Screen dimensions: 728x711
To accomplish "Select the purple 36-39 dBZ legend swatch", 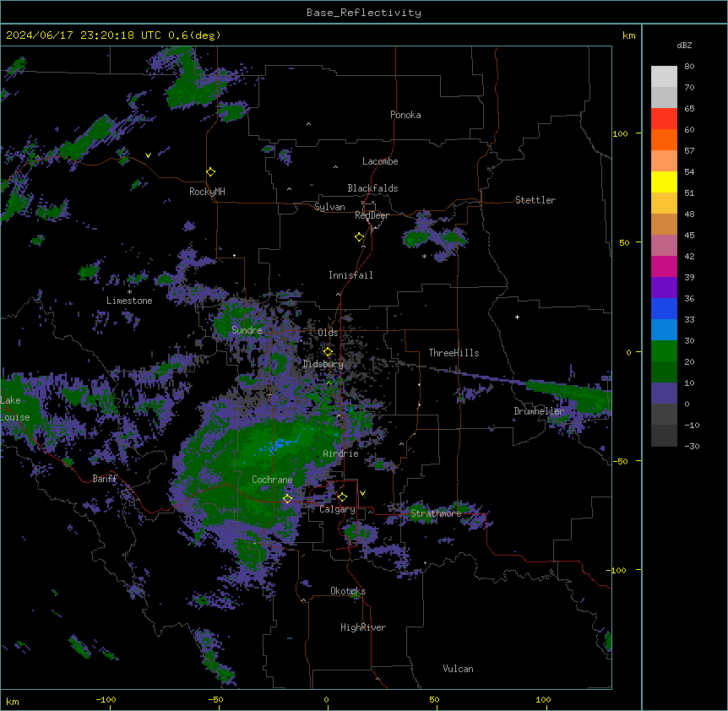I will coord(664,287).
